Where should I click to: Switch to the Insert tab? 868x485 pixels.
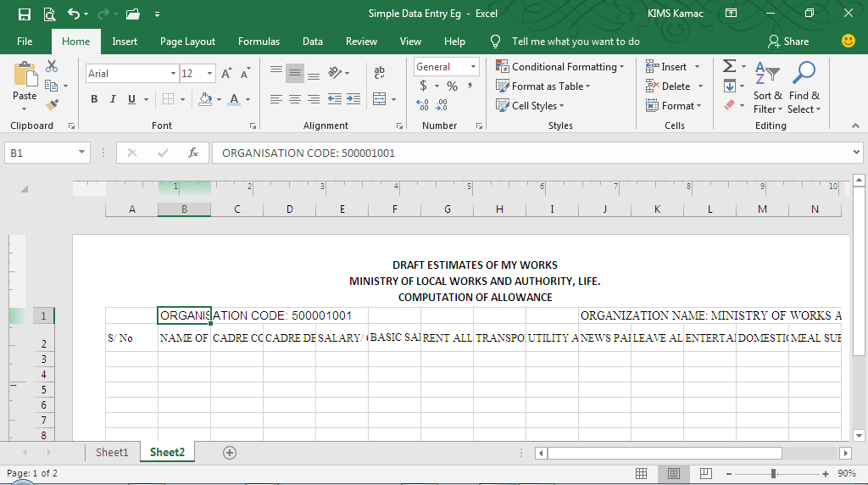point(125,42)
